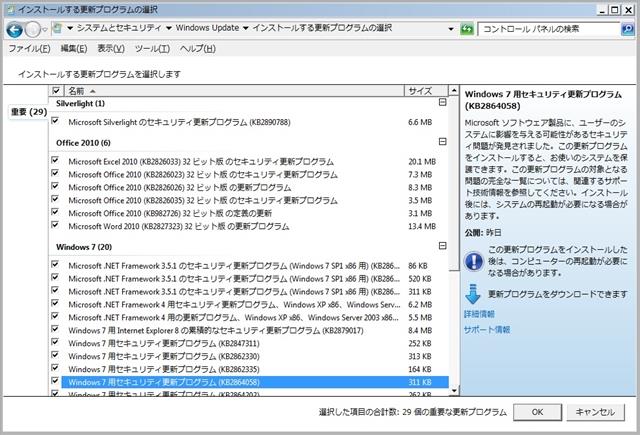Open the address bar history dropdown
This screenshot has height=435, width=640.
pos(451,29)
